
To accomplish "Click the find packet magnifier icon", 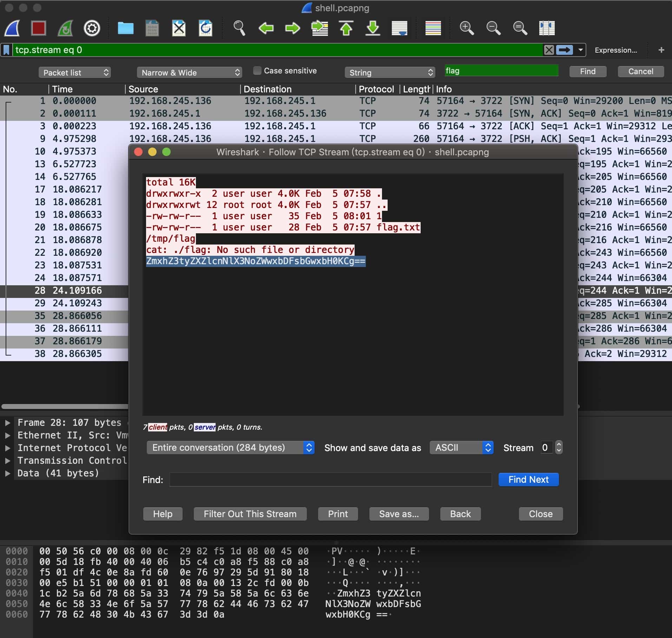I will click(x=239, y=28).
